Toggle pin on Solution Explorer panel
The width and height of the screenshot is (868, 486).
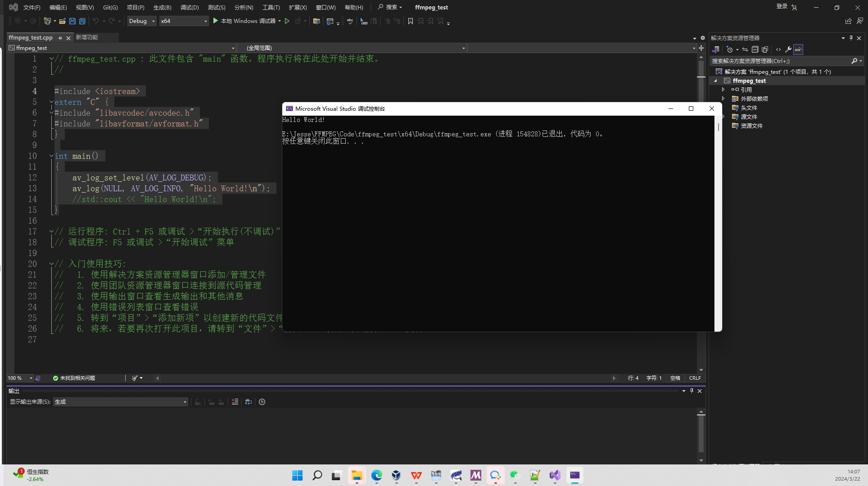[851, 38]
